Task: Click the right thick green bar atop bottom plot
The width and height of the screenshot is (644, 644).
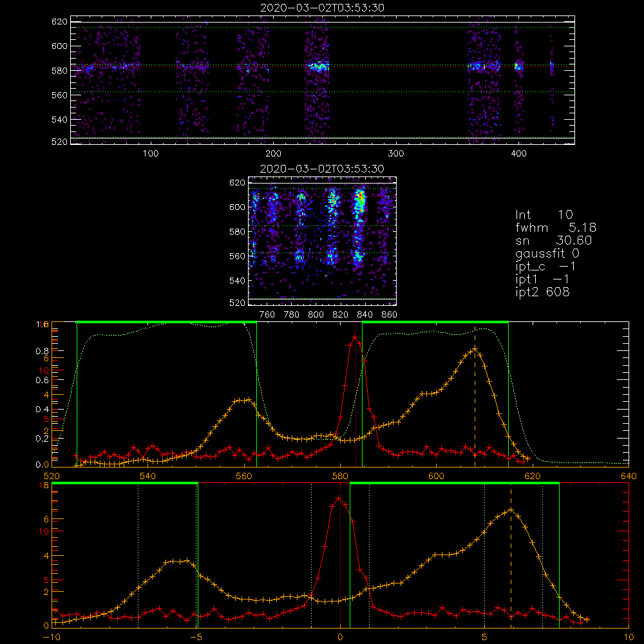Action: pyautogui.click(x=454, y=483)
